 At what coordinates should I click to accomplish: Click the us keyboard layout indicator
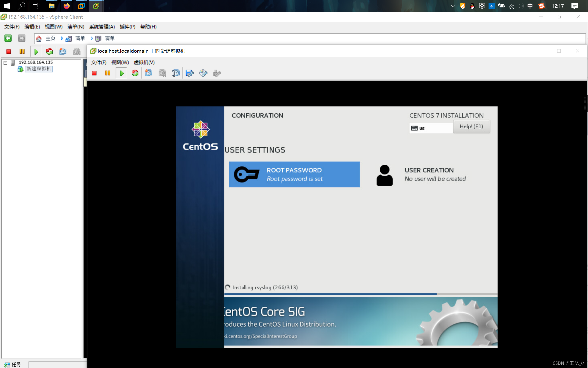(431, 128)
